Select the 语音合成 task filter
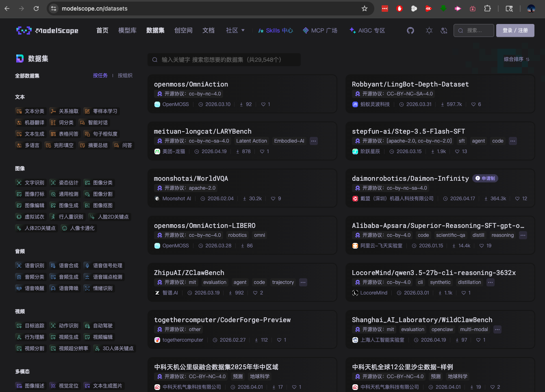The image size is (545, 392). click(64, 266)
